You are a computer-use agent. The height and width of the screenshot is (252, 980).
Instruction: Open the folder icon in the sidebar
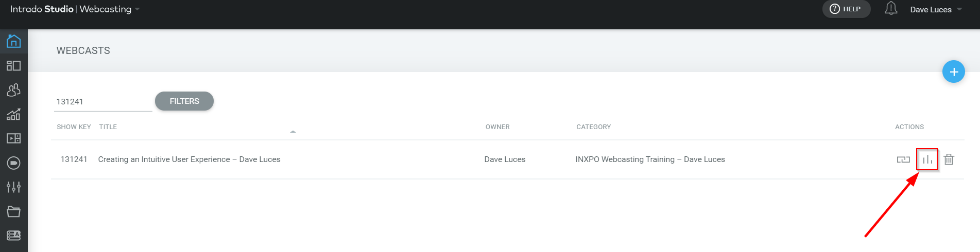[13, 211]
